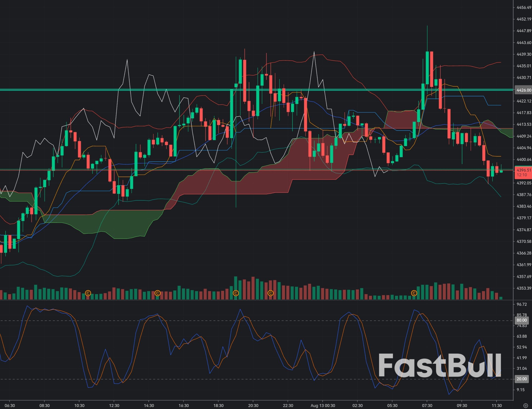Click the 08:30 time axis label
The width and height of the screenshot is (532, 409).
[x=44, y=406]
